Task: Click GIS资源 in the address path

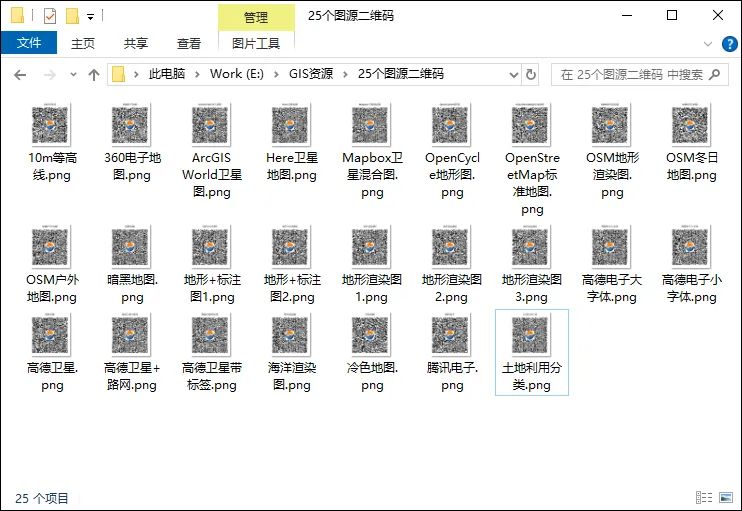Action: (311, 74)
